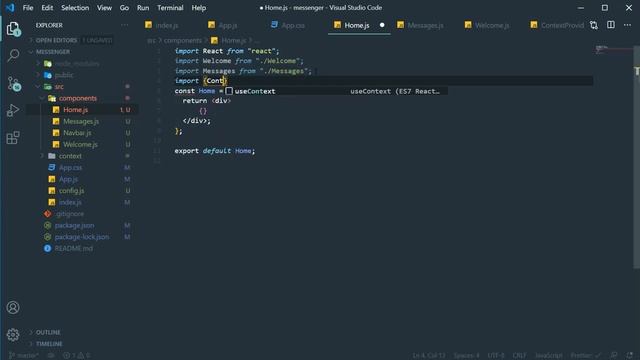Image resolution: width=640 pixels, height=360 pixels.
Task: Click Open Changes icon in editor toolbar
Action: point(594,25)
